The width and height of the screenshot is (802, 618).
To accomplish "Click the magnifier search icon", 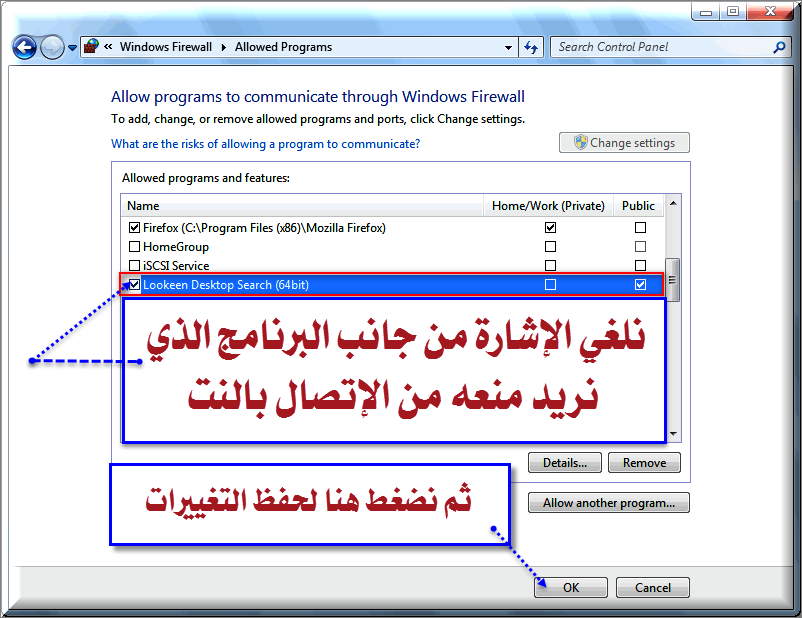I will [x=779, y=47].
